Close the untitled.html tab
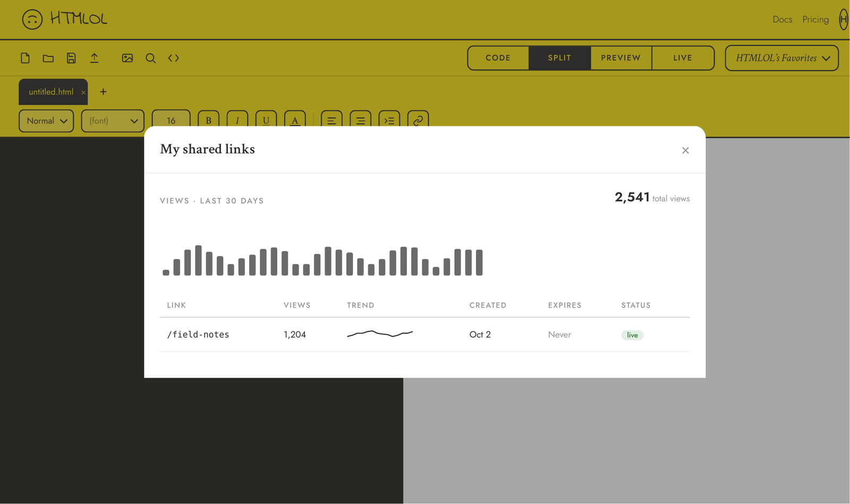 coord(83,92)
